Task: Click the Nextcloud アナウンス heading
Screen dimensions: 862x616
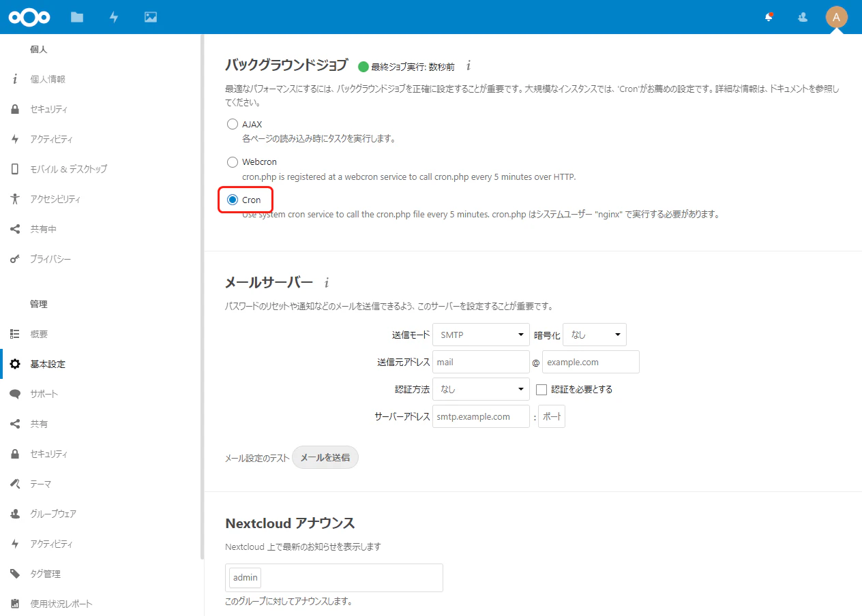Action: pyautogui.click(x=290, y=523)
